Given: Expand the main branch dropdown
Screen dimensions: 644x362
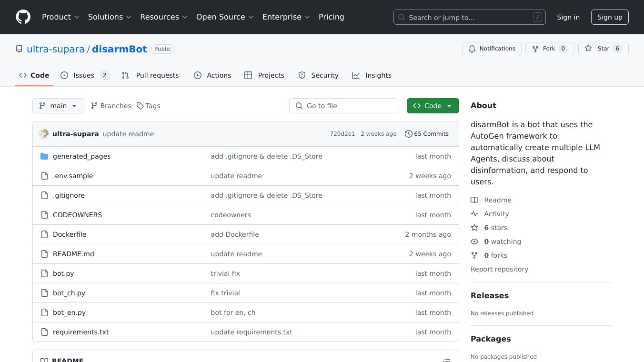Looking at the screenshot, I should [58, 106].
